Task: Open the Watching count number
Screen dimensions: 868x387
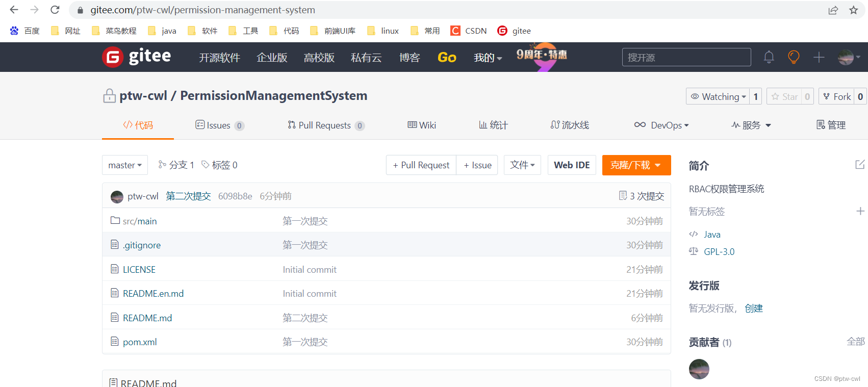Action: [x=756, y=96]
